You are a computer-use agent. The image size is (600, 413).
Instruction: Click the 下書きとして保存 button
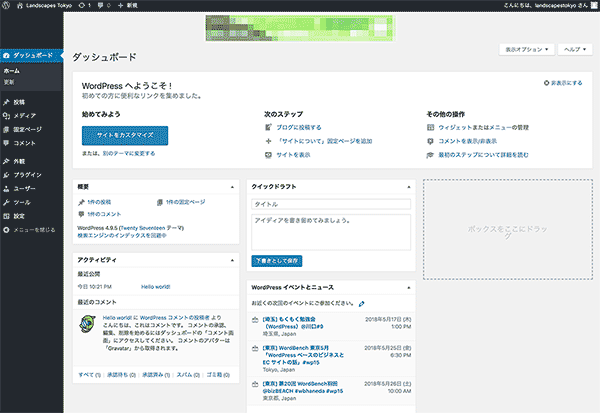coord(277,261)
